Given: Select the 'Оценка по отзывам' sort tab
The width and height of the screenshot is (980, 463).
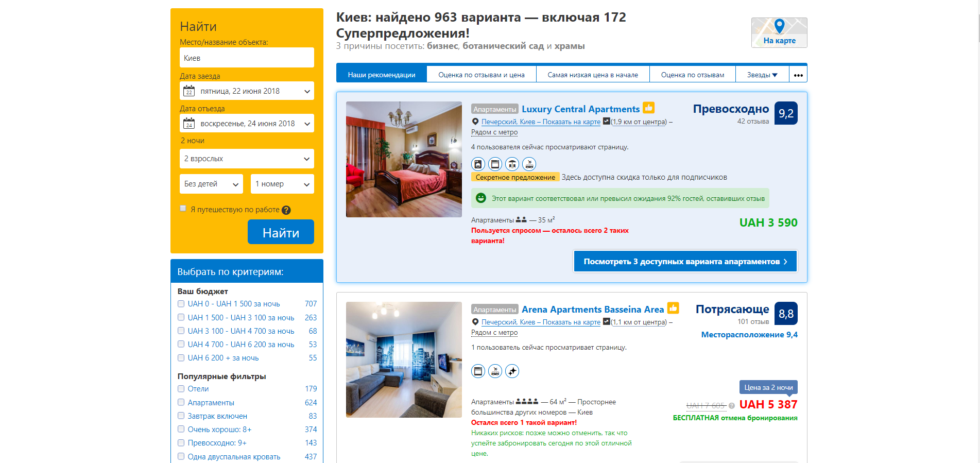Looking at the screenshot, I should coord(693,75).
